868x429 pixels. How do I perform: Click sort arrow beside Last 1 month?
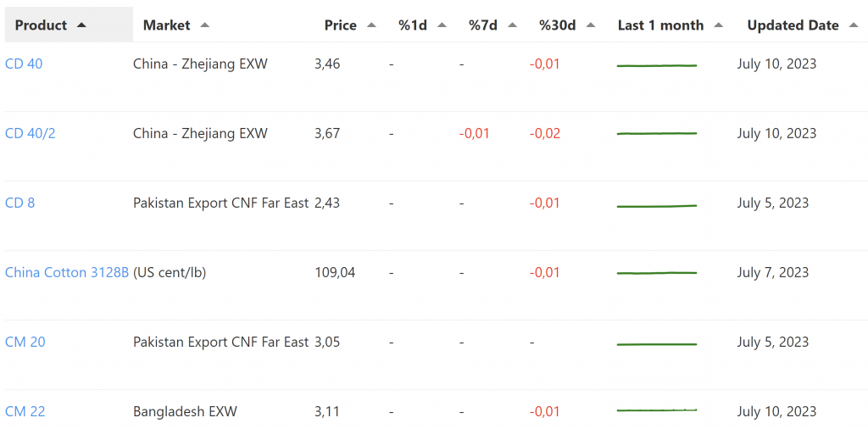719,25
